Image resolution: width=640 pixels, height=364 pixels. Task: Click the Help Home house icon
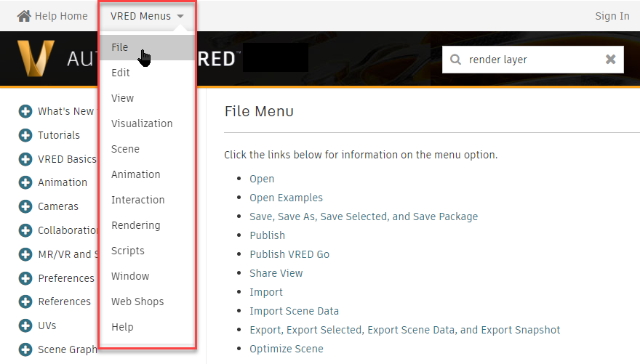pos(24,16)
